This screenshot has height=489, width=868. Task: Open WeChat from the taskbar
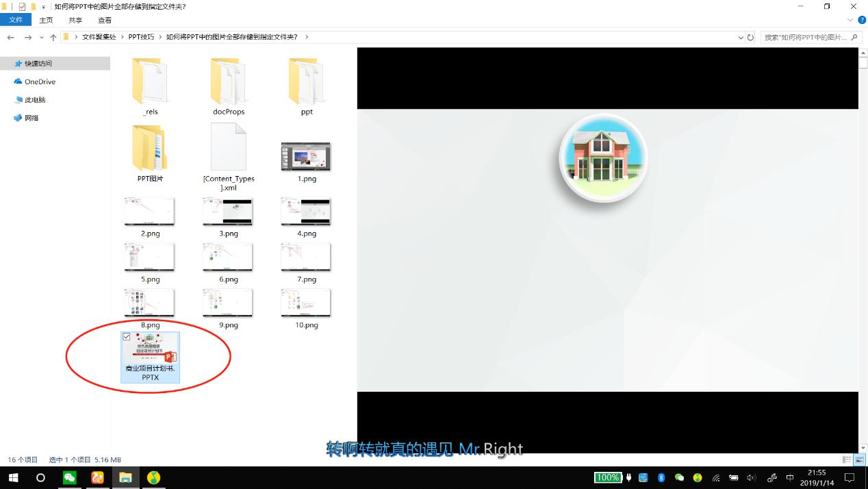pyautogui.click(x=69, y=477)
